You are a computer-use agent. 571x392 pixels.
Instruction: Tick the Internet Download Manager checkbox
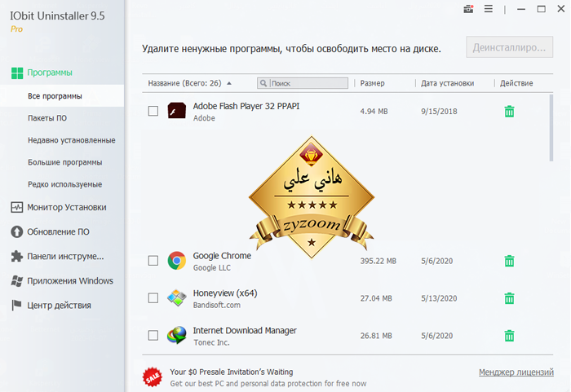point(153,335)
